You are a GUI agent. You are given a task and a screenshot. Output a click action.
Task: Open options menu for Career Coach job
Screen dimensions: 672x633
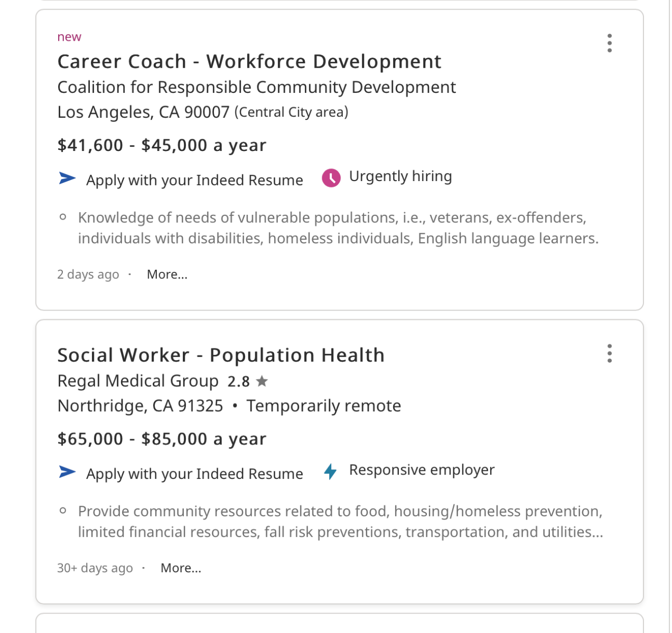tap(609, 43)
